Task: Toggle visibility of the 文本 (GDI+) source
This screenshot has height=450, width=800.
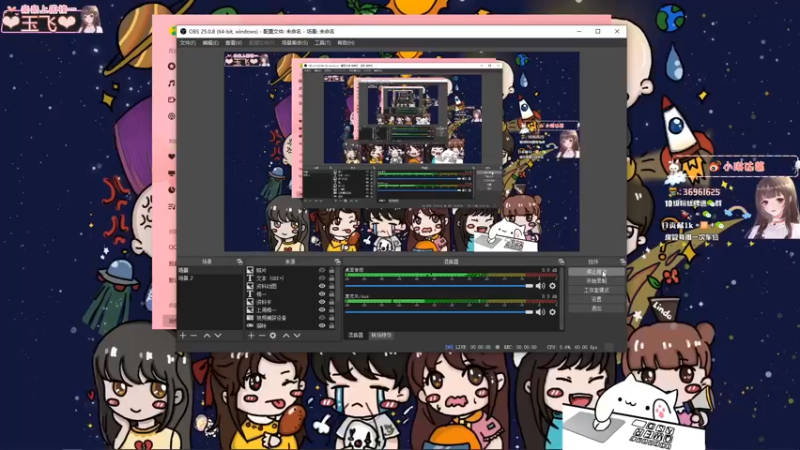Action: 322,279
